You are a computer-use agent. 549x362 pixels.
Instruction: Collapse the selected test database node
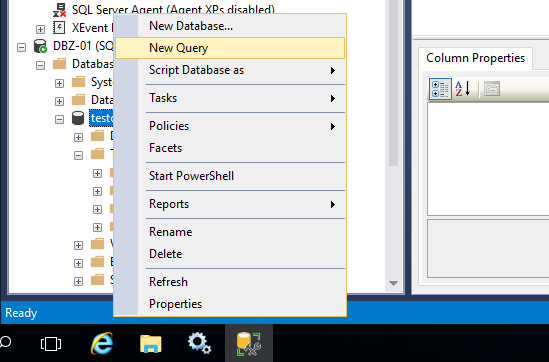point(59,119)
